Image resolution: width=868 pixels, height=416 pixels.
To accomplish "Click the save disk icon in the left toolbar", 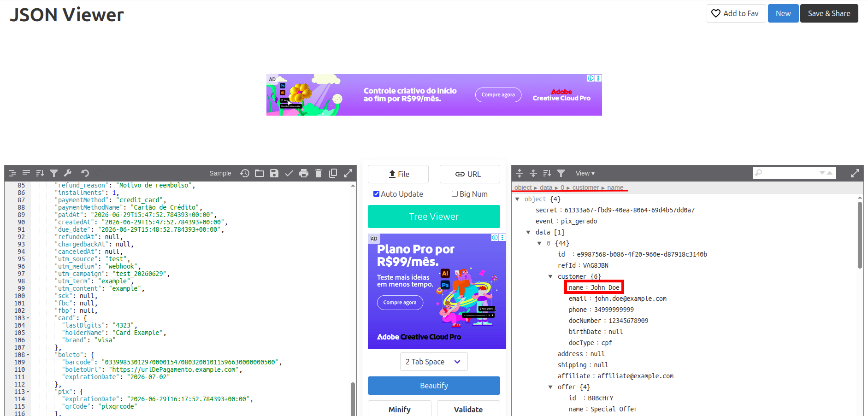I will click(274, 173).
